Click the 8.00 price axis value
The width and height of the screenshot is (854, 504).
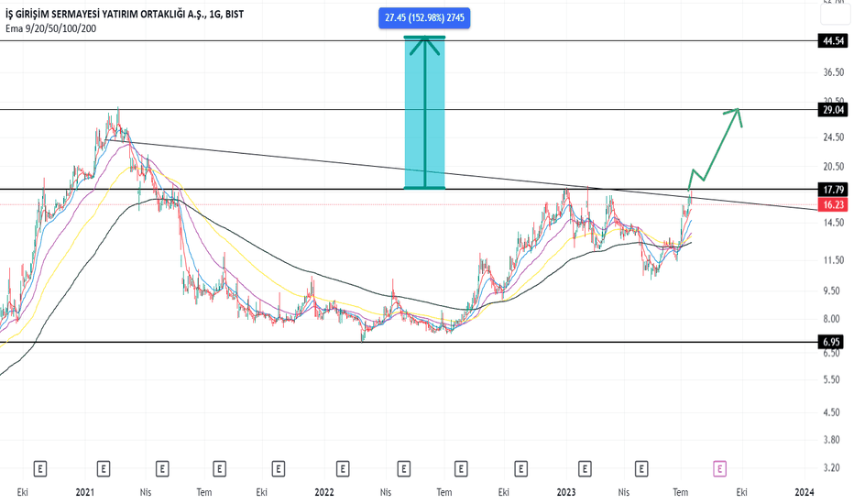[832, 319]
